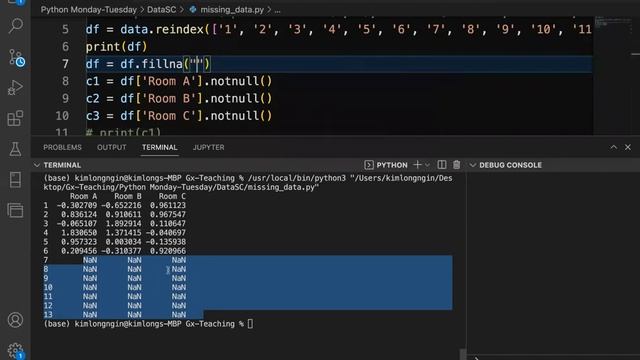Kill terminal with the trash icon
640x360 pixels.
pyautogui.click(x=456, y=165)
